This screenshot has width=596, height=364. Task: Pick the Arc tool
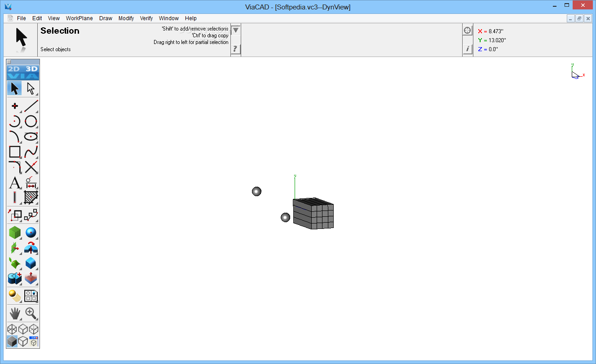click(x=15, y=121)
